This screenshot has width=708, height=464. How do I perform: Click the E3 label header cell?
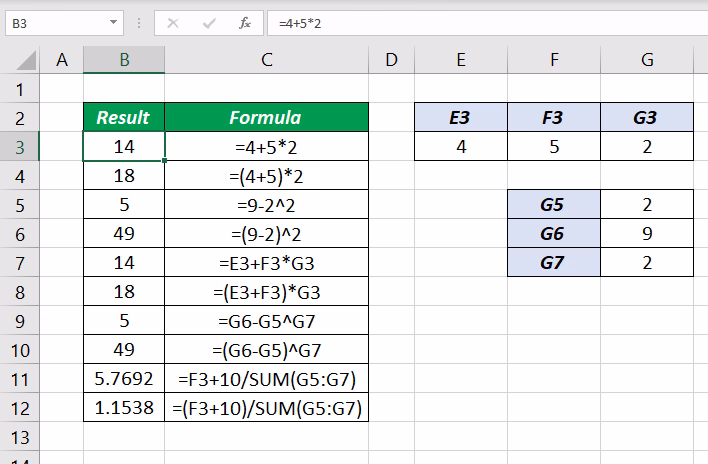[x=461, y=117]
